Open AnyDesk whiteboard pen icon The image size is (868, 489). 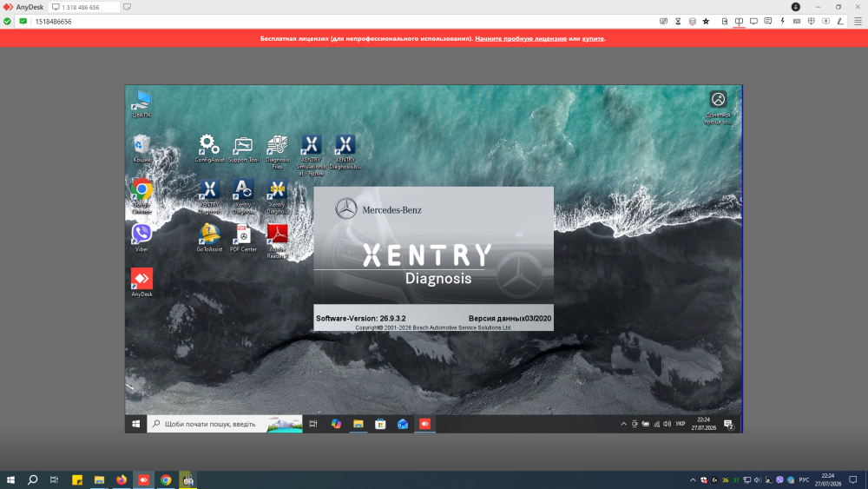[840, 22]
